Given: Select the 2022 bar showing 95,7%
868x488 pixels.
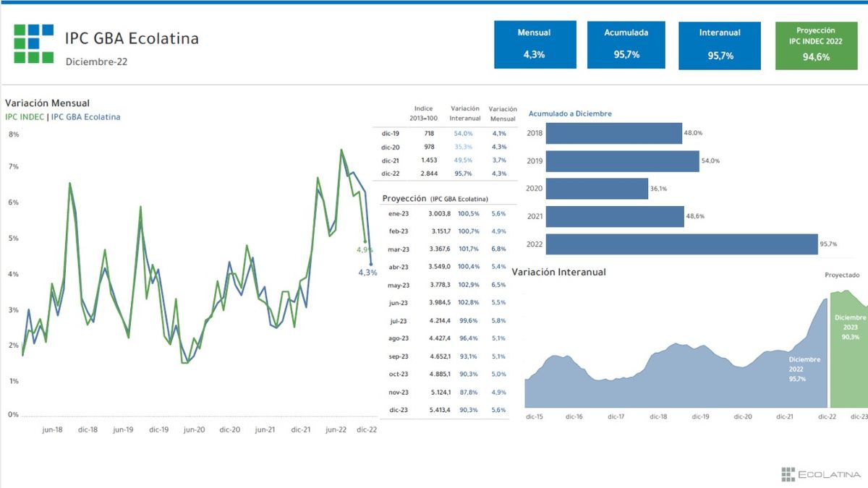Looking at the screenshot, I should pyautogui.click(x=681, y=244).
